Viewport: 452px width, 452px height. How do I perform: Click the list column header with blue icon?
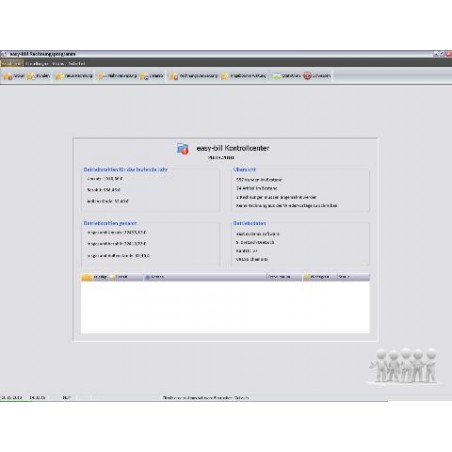coord(205,277)
